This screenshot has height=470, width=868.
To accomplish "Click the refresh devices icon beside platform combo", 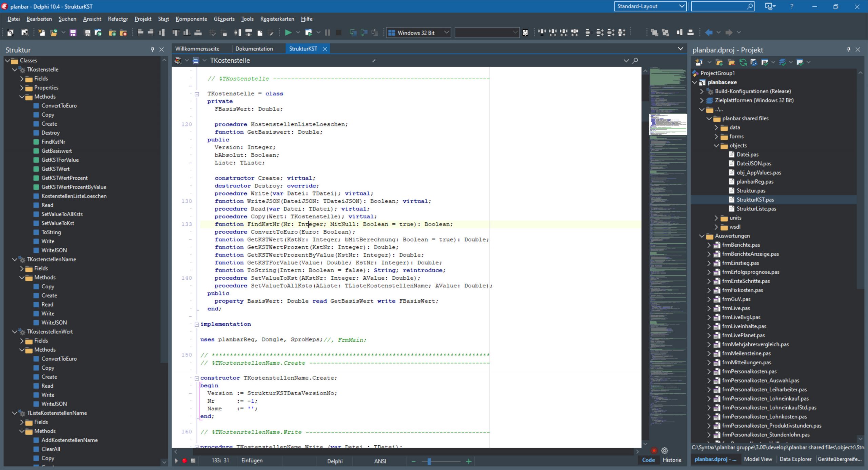I will tap(525, 33).
